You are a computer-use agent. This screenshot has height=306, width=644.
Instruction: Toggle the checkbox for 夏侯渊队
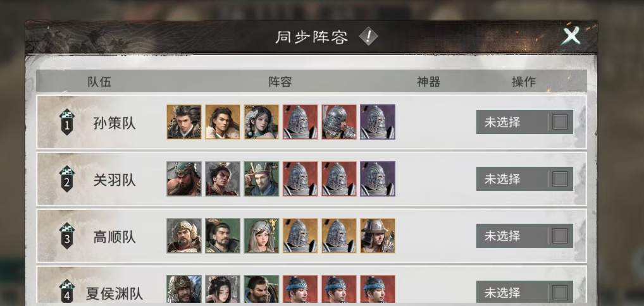[x=560, y=293]
